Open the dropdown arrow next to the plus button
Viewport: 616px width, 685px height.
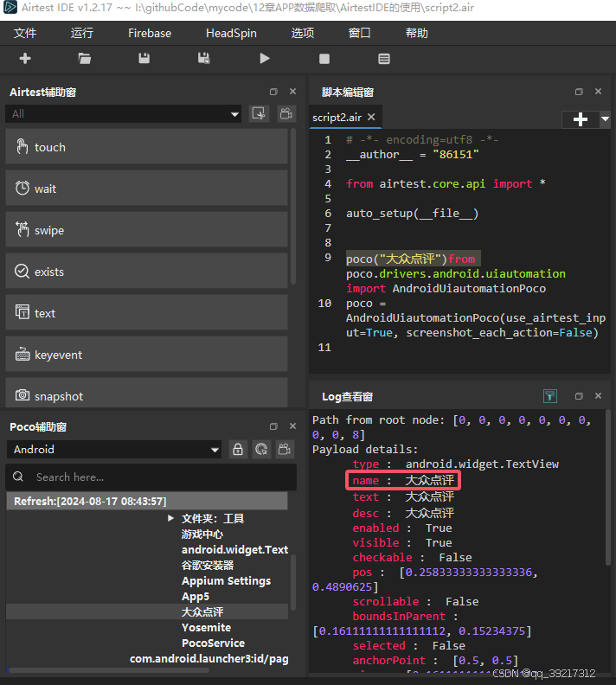click(605, 119)
